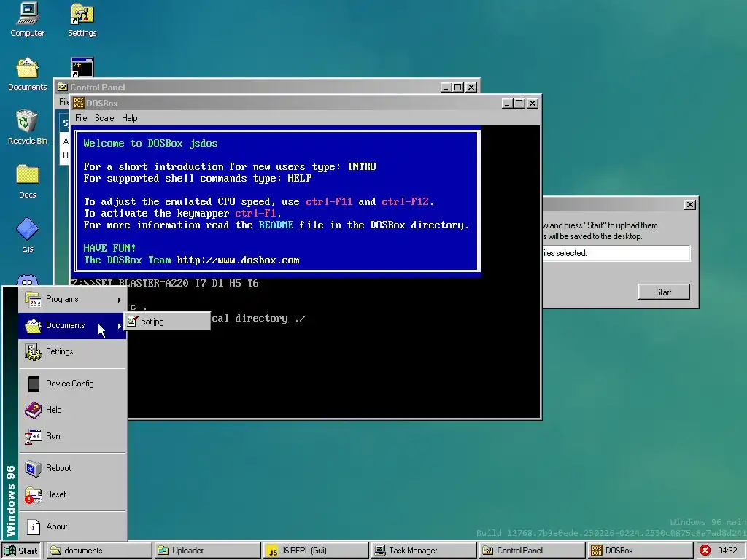The image size is (747, 560).
Task: Click the 04:32 clock in tray
Action: (x=727, y=551)
